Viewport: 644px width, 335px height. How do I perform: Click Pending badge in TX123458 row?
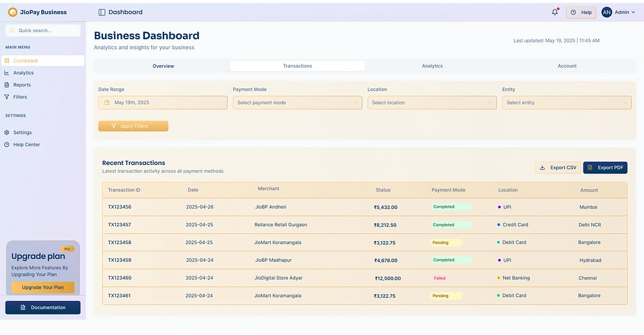[x=446, y=243]
